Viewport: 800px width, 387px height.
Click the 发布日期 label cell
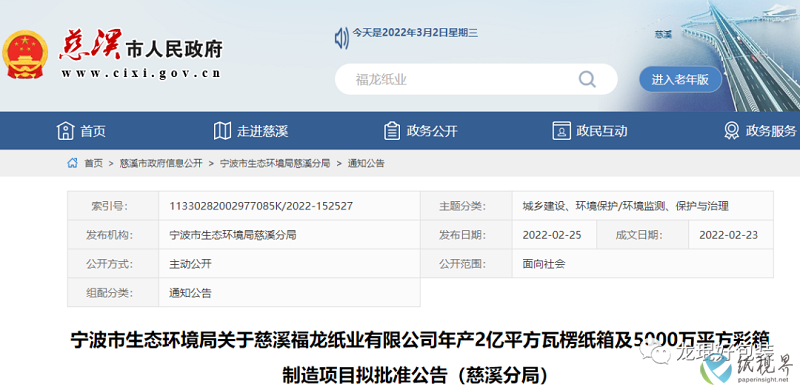point(466,235)
